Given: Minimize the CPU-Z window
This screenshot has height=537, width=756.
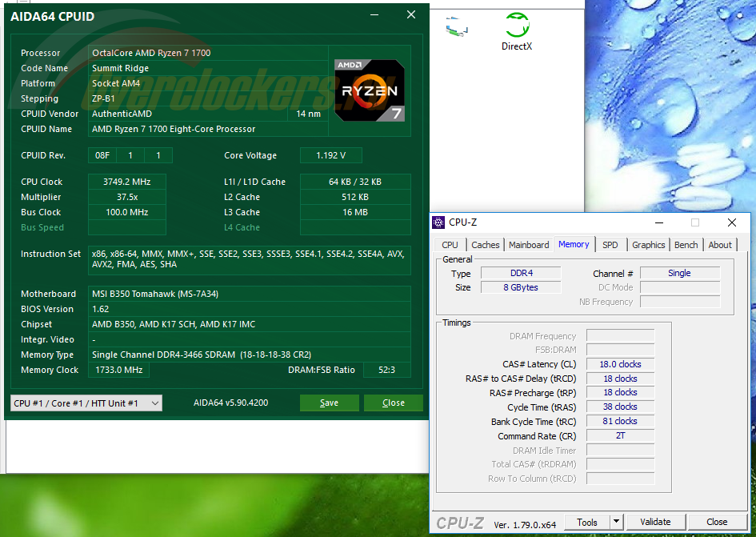Looking at the screenshot, I should (659, 222).
